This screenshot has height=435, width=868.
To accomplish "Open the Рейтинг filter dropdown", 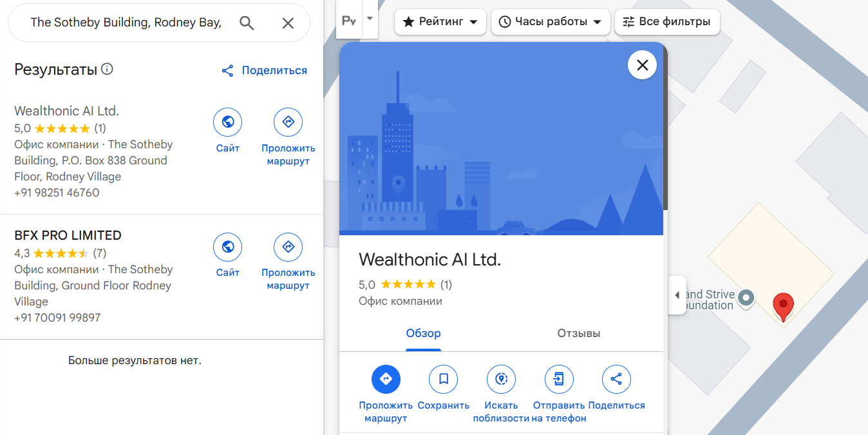I will 440,22.
